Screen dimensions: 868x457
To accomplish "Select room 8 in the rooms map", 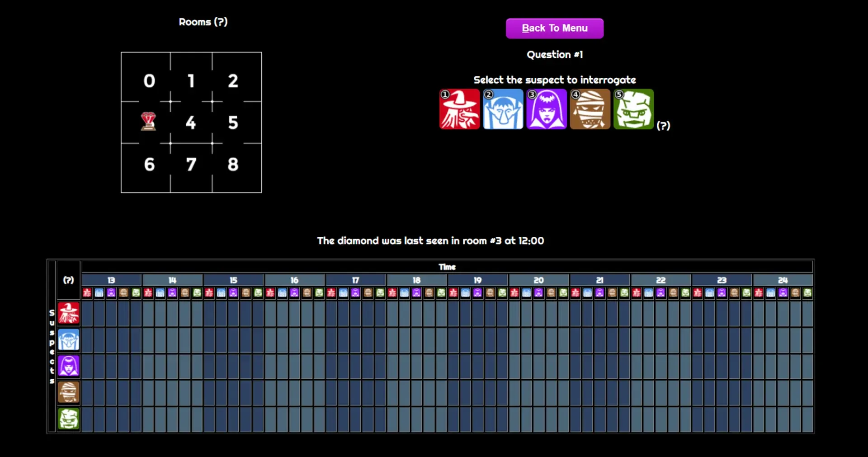I will tap(233, 164).
